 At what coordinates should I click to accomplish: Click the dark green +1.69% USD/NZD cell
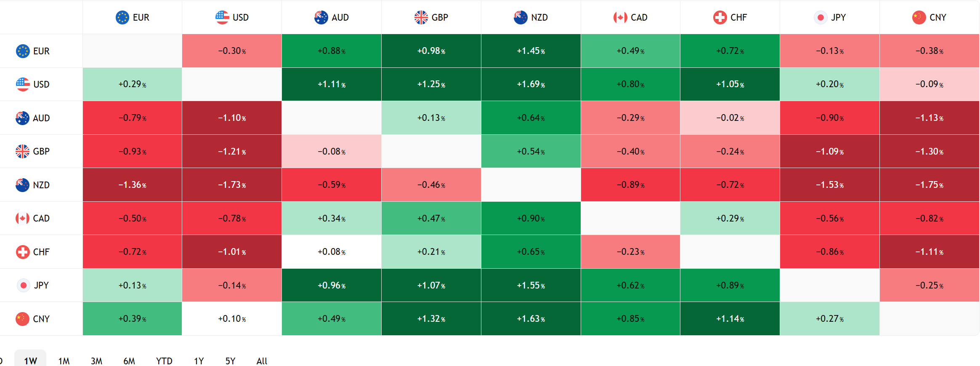pyautogui.click(x=531, y=84)
